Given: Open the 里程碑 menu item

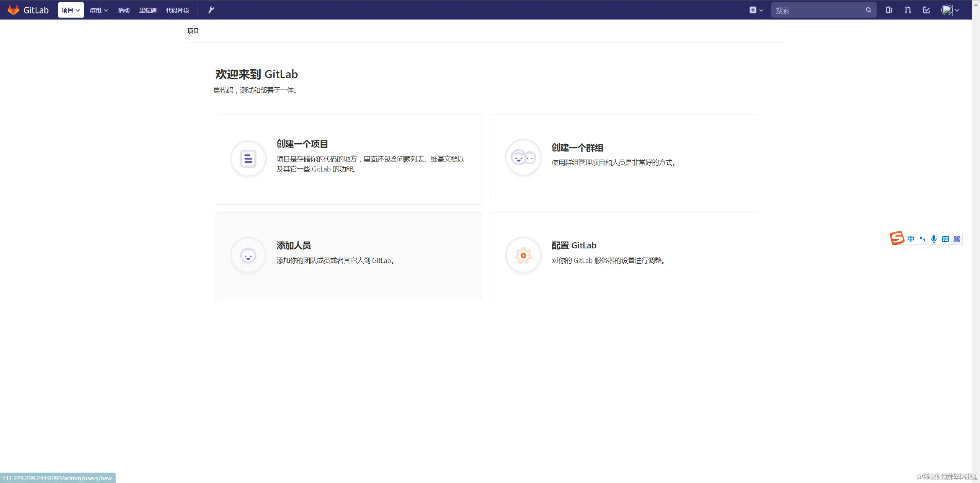Looking at the screenshot, I should (148, 10).
